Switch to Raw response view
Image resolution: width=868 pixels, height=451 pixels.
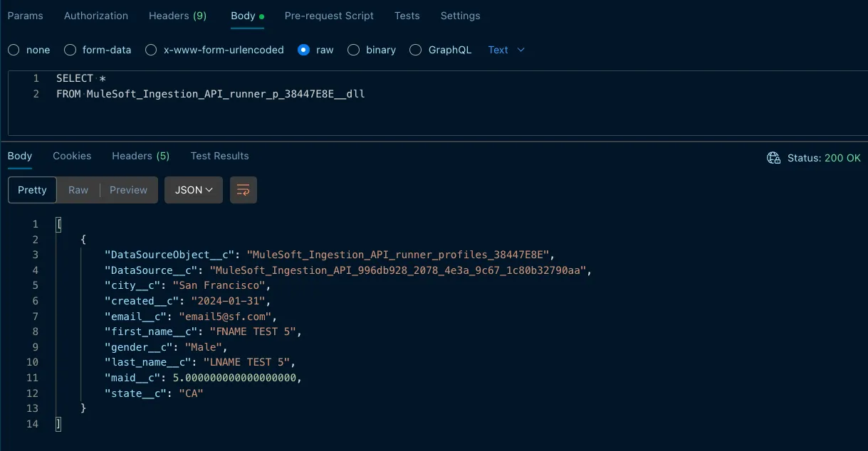click(78, 190)
